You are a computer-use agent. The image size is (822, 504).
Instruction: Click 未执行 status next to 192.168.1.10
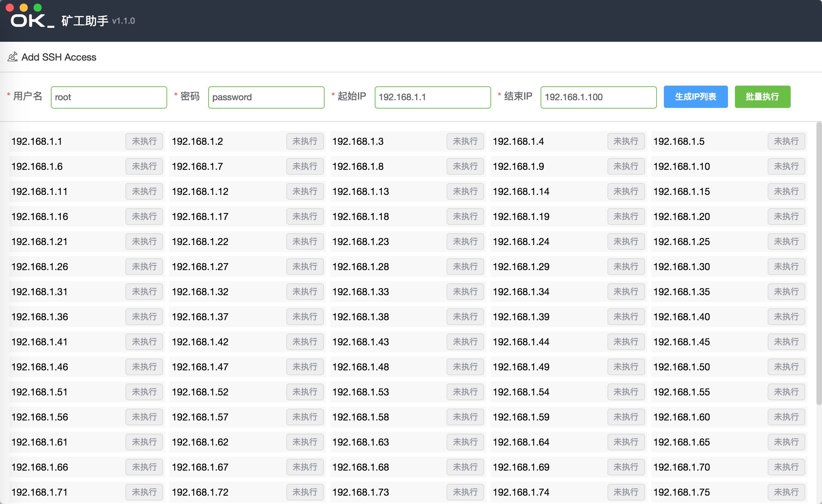[x=786, y=166]
